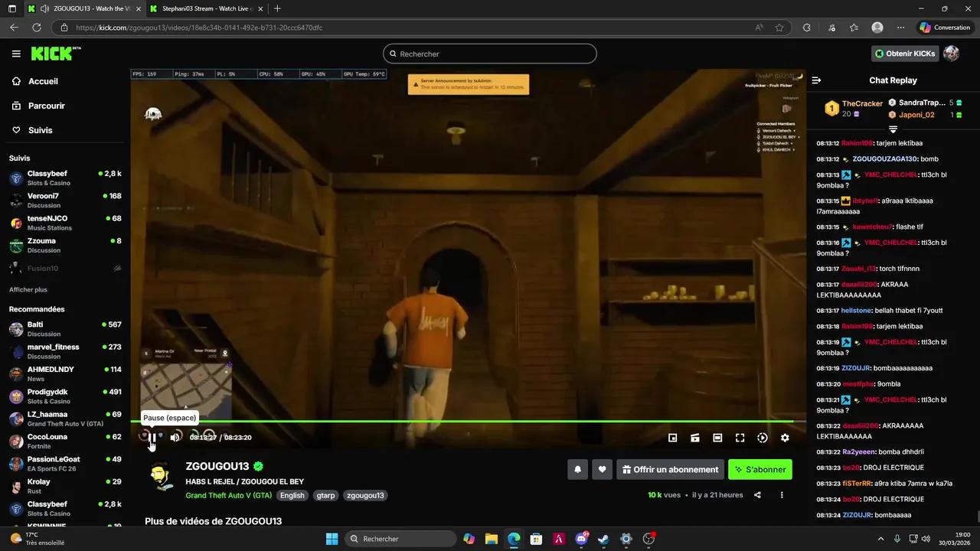Viewport: 980px width, 551px height.
Task: Open CocoLouna recommended channel
Action: [65, 441]
